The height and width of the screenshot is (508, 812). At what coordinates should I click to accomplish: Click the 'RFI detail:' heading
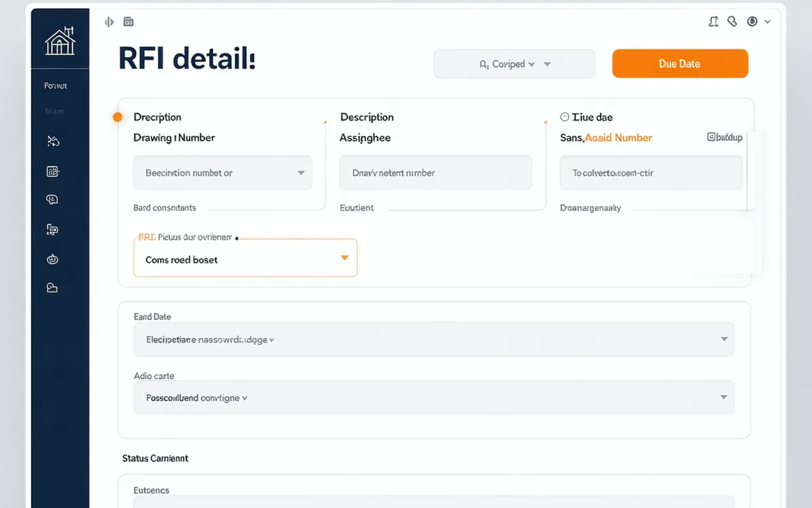click(187, 60)
